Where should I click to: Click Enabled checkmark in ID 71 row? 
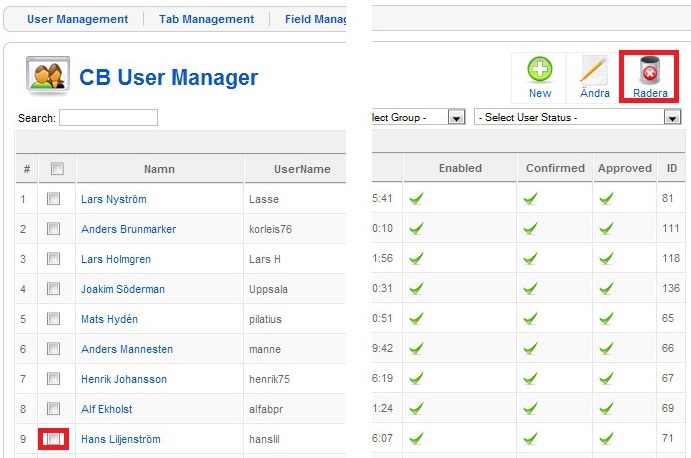(416, 438)
